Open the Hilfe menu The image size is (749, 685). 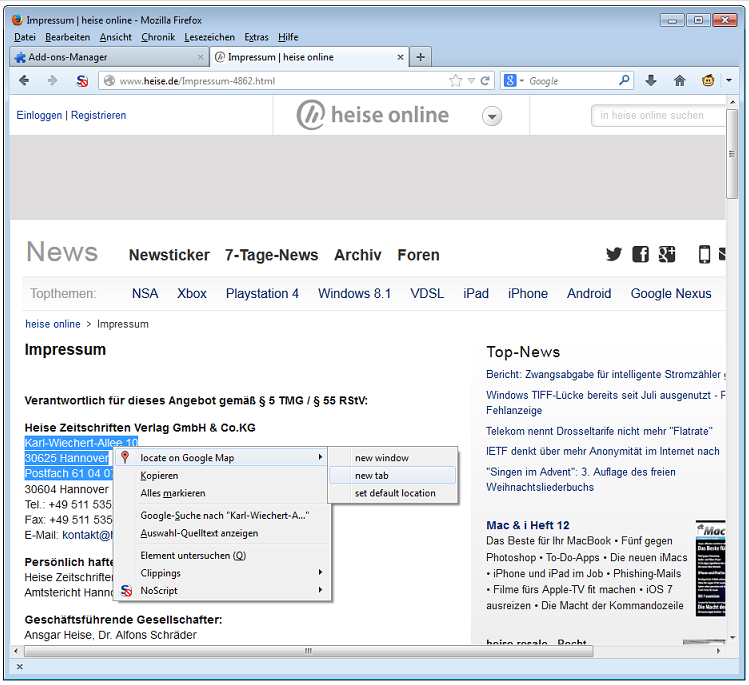[x=288, y=37]
